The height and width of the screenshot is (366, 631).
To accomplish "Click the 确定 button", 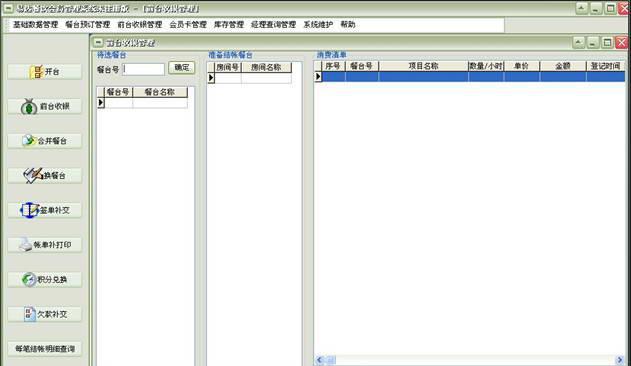I will point(181,68).
